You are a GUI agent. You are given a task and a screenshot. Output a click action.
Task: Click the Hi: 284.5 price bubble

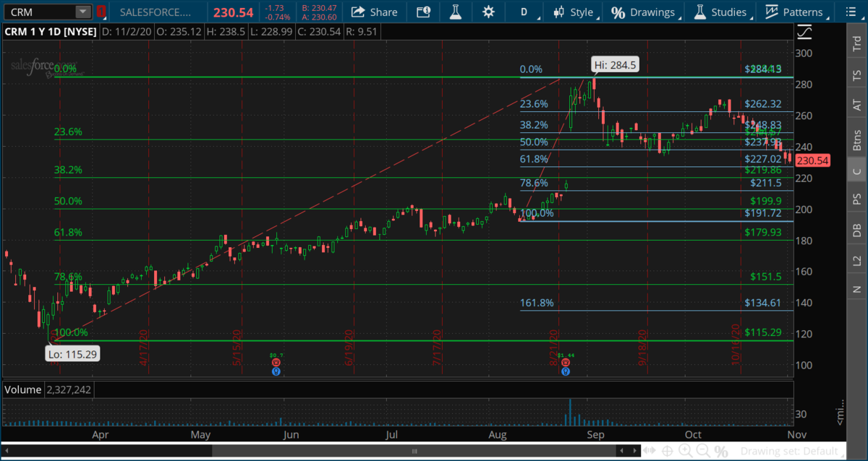coord(615,65)
